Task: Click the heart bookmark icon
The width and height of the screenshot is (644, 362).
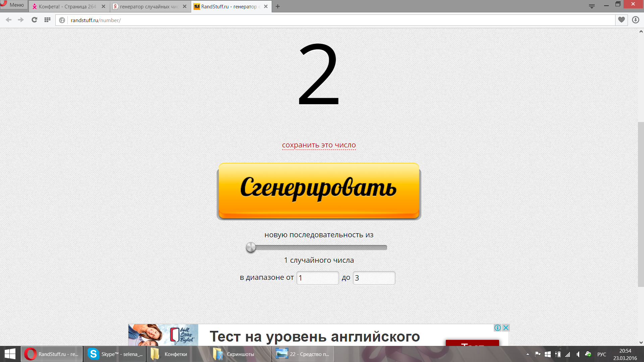Action: click(x=621, y=20)
